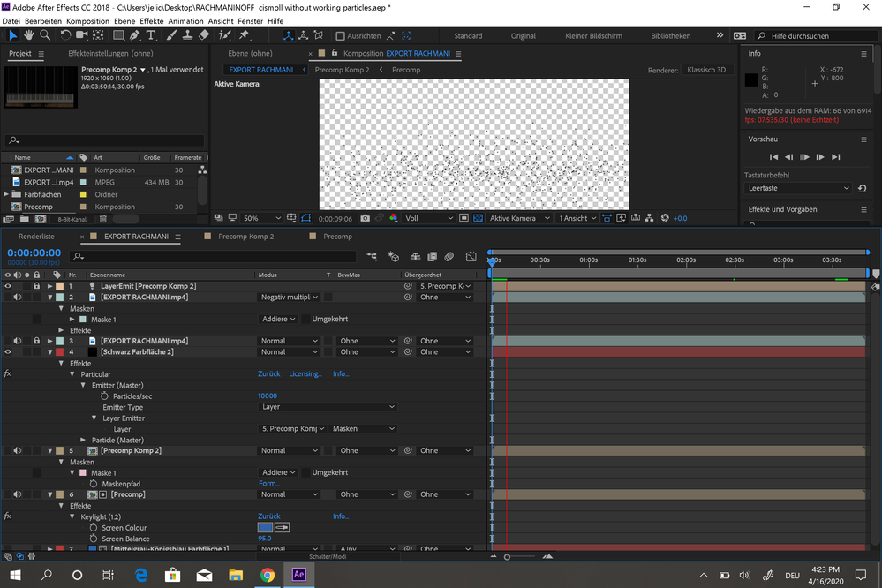Select the Puppet Pin tool
The image size is (882, 588).
point(245,35)
